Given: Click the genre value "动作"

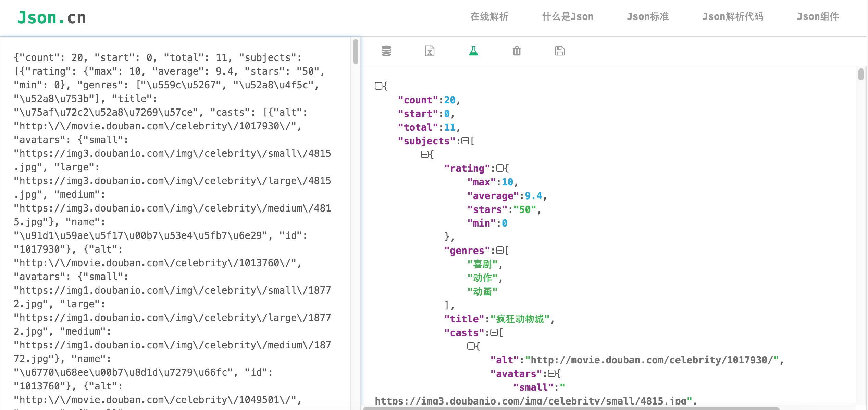Looking at the screenshot, I should (x=482, y=278).
